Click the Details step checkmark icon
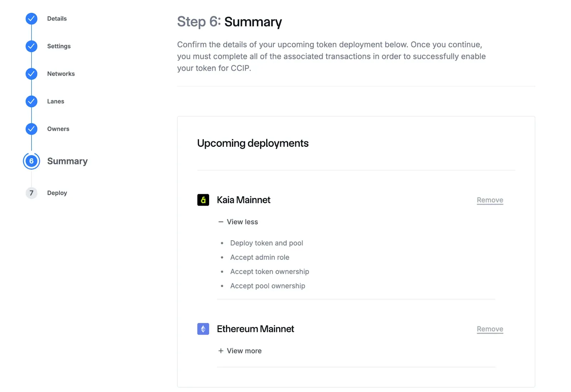 coord(31,19)
